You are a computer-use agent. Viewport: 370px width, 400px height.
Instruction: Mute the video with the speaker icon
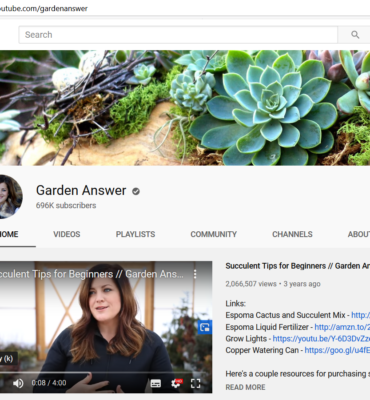click(18, 383)
